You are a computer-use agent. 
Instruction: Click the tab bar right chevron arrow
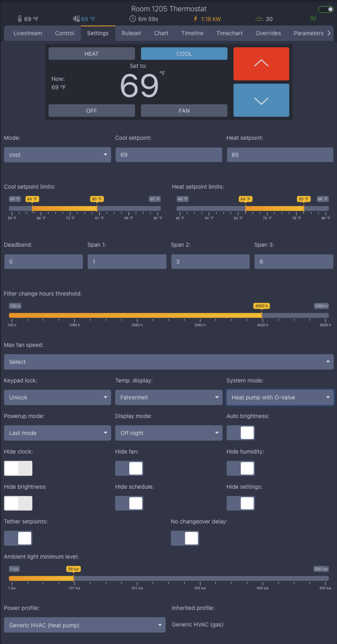pyautogui.click(x=329, y=33)
